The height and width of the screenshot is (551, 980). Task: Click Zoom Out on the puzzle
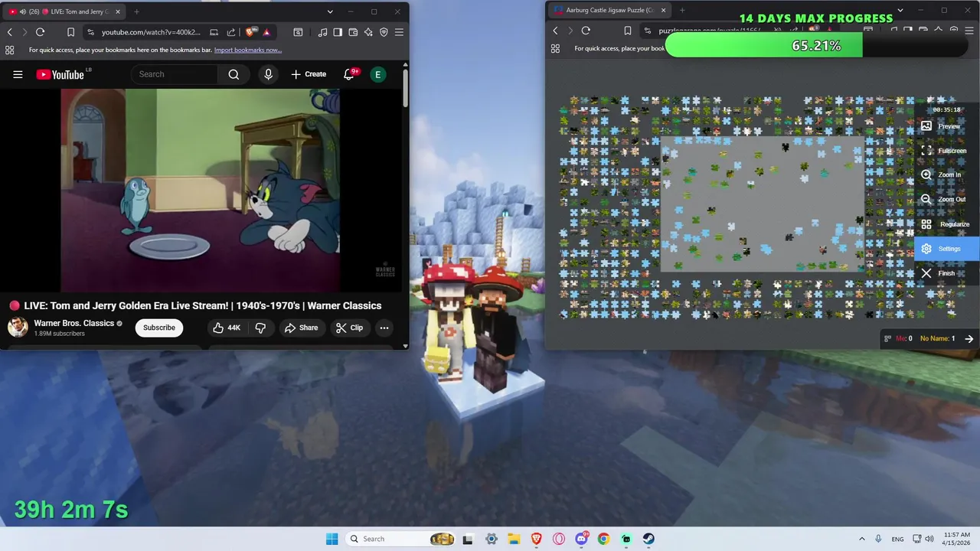[945, 199]
